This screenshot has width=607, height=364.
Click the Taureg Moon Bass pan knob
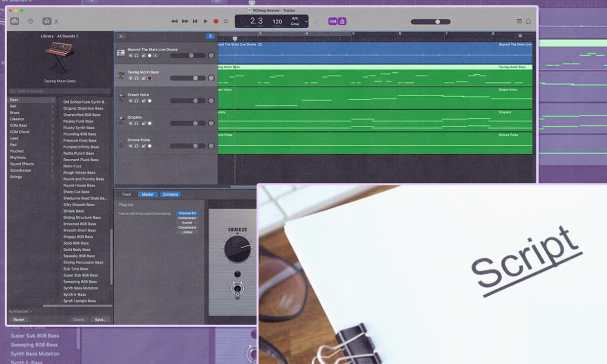tap(211, 78)
